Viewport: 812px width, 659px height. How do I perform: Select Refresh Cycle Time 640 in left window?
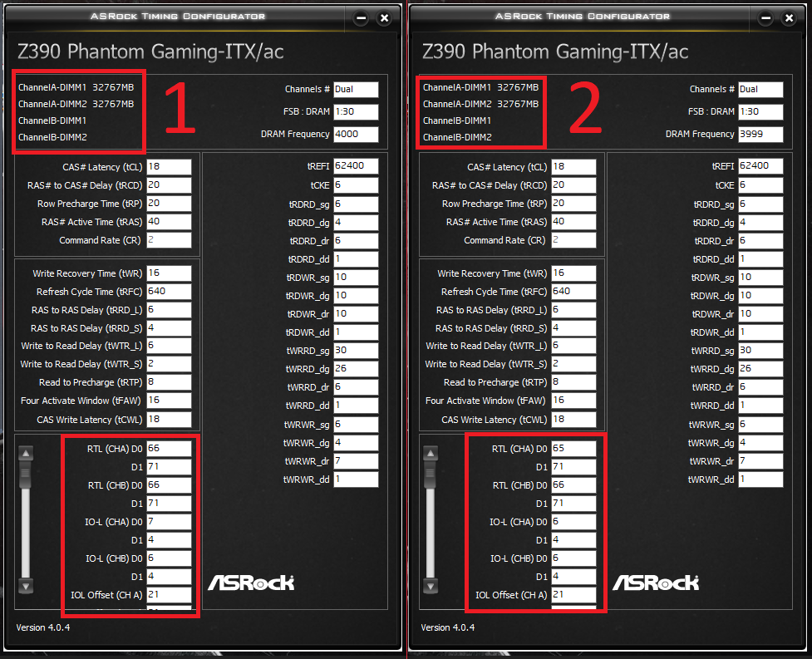pyautogui.click(x=169, y=292)
